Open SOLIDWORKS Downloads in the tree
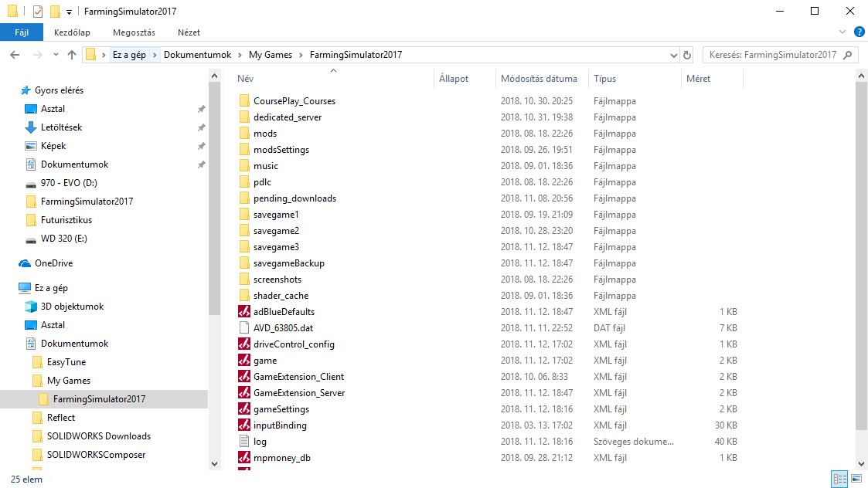Screen dimensions: 868x488 [98, 436]
